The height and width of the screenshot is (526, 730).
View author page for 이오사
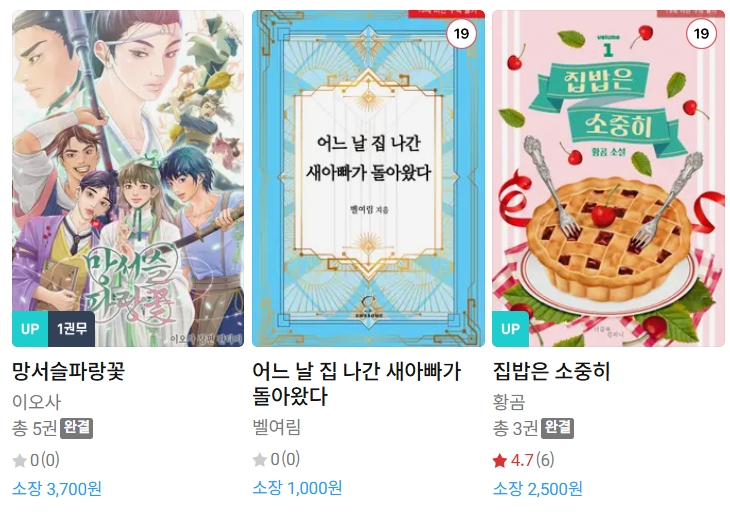[x=36, y=402]
